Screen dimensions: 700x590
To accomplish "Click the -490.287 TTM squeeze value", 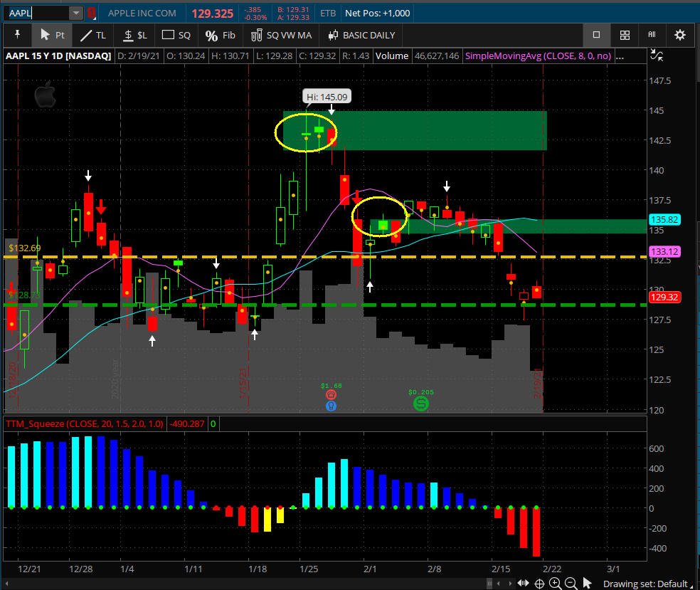I will point(187,423).
